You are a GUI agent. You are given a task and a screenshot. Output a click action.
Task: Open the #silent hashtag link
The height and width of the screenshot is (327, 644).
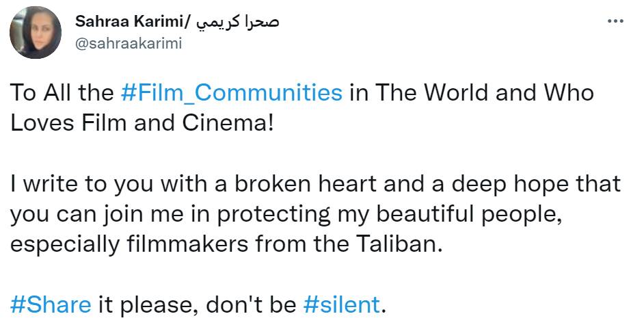click(341, 305)
